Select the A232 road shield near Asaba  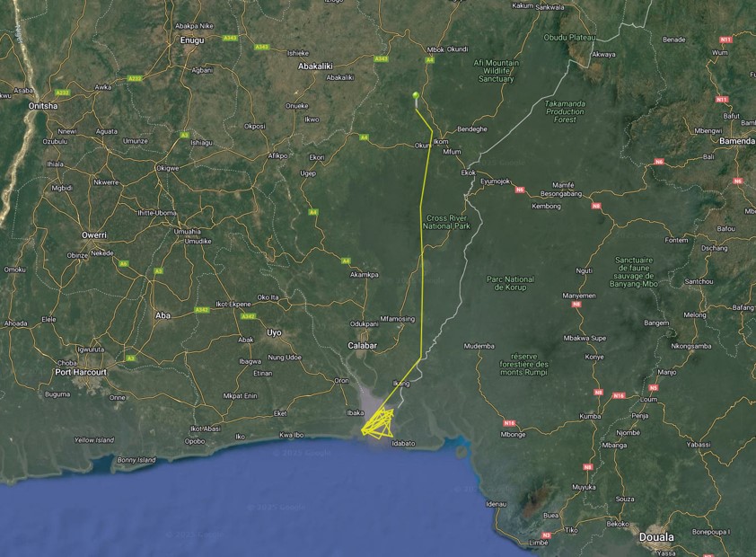[x=62, y=91]
